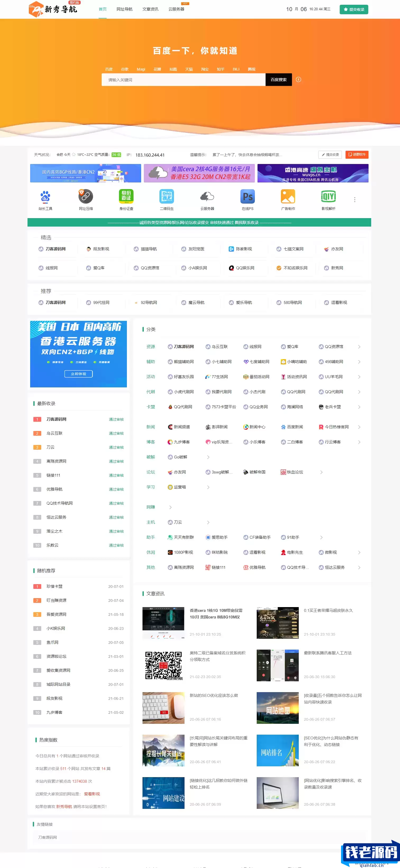The width and height of the screenshot is (400, 868).
Task: Click the green 诚招各类型资源网 announcement bar
Action: coord(199,222)
